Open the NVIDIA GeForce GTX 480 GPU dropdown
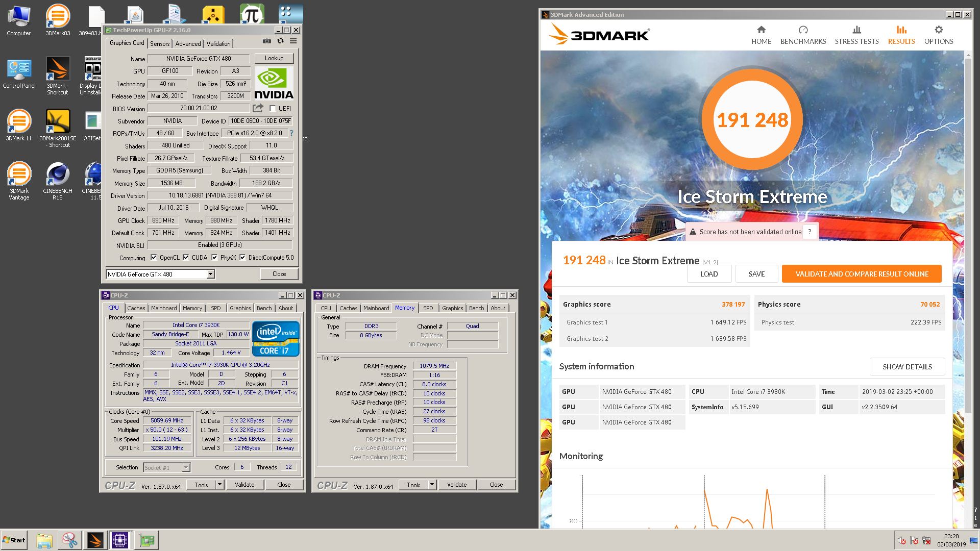Screen dimensions: 980x551 click(210, 274)
